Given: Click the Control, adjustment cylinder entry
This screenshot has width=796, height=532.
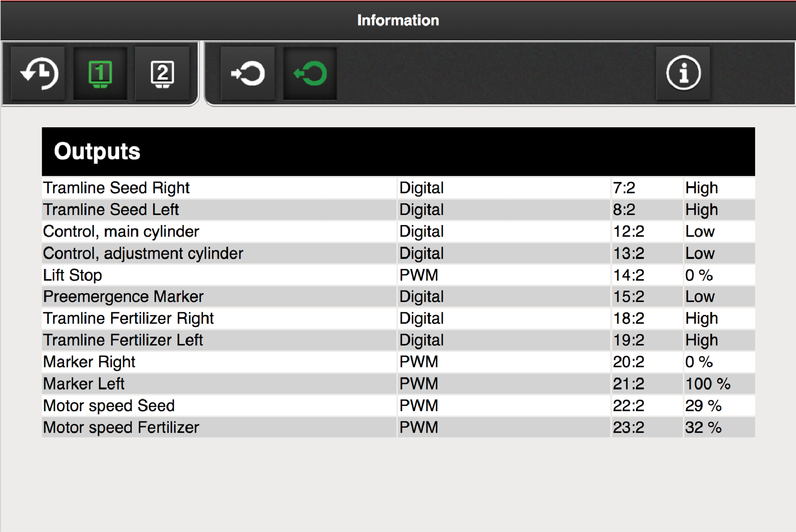Looking at the screenshot, I should (143, 254).
